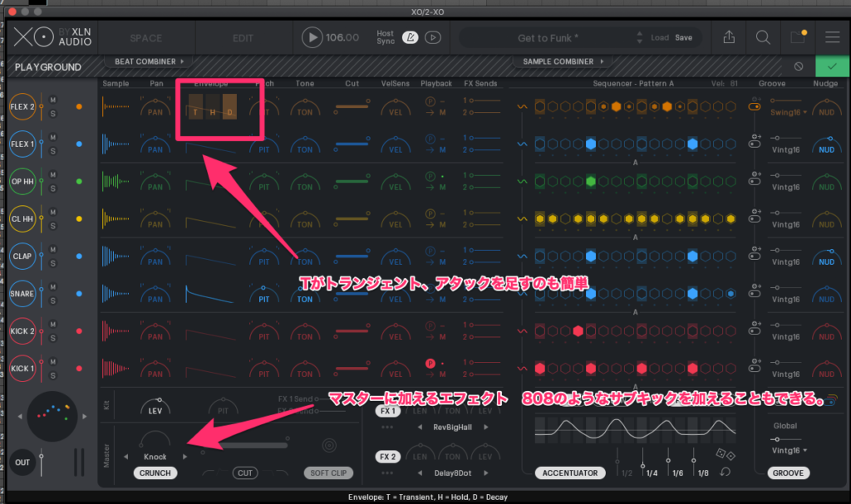Open the export/share icon in the header
851x504 pixels.
729,37
